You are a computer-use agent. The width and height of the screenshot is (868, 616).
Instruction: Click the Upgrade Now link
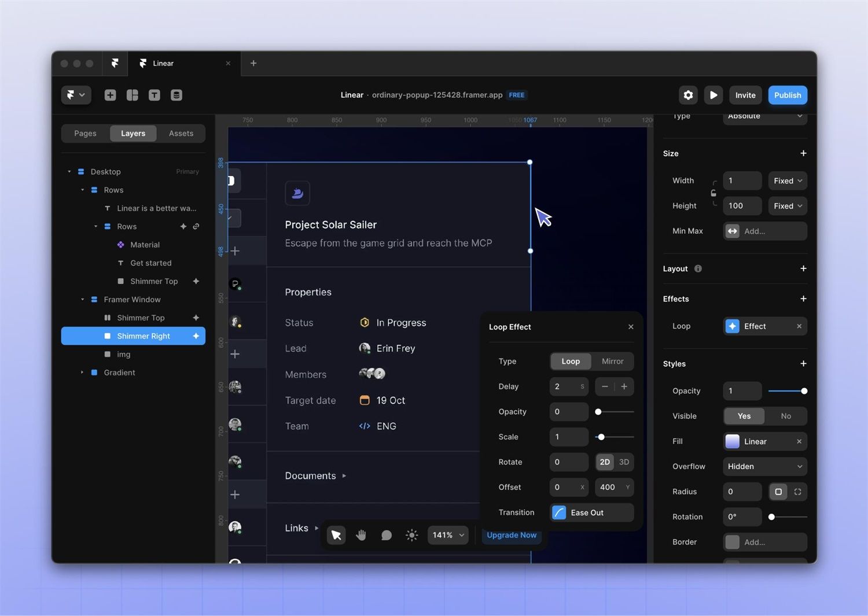[512, 535]
